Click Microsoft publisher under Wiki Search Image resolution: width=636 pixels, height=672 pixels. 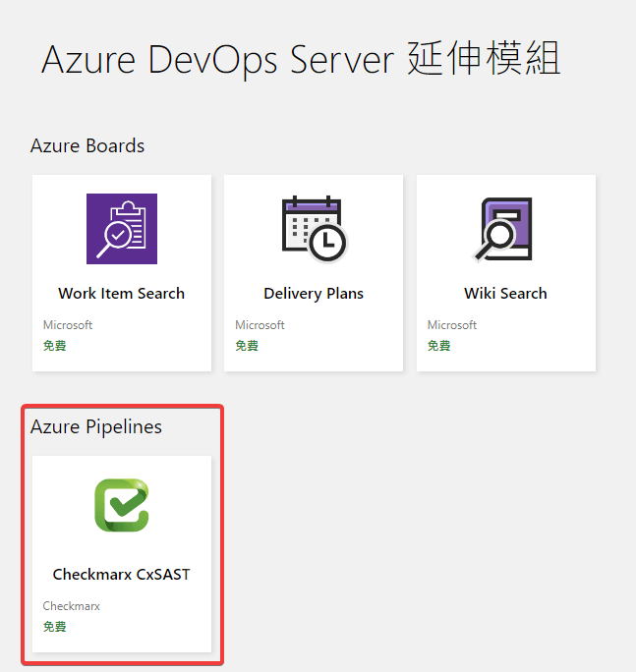point(452,325)
